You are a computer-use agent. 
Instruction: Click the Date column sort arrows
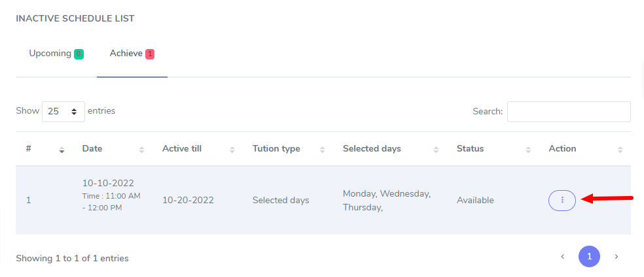click(142, 150)
